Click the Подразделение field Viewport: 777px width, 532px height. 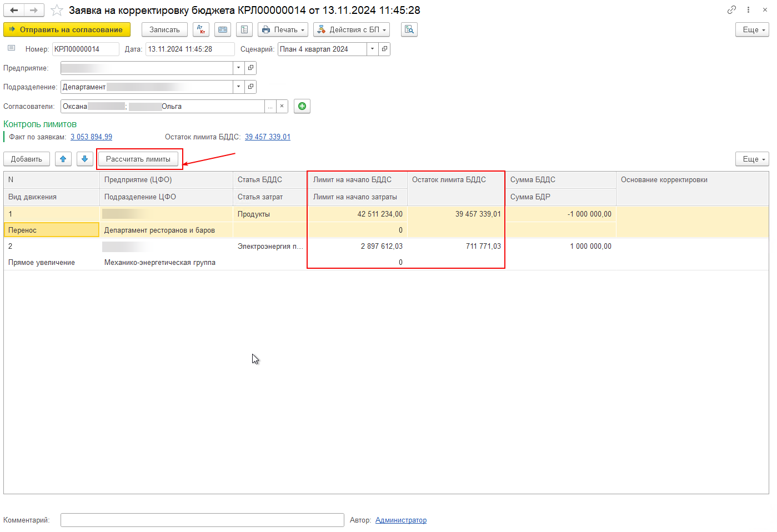tap(147, 87)
